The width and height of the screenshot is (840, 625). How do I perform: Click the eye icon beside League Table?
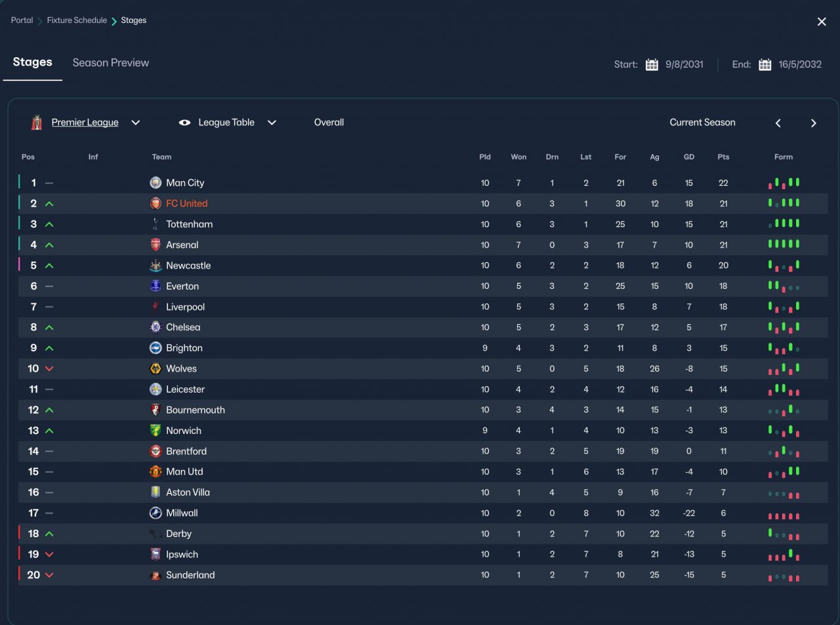[184, 123]
